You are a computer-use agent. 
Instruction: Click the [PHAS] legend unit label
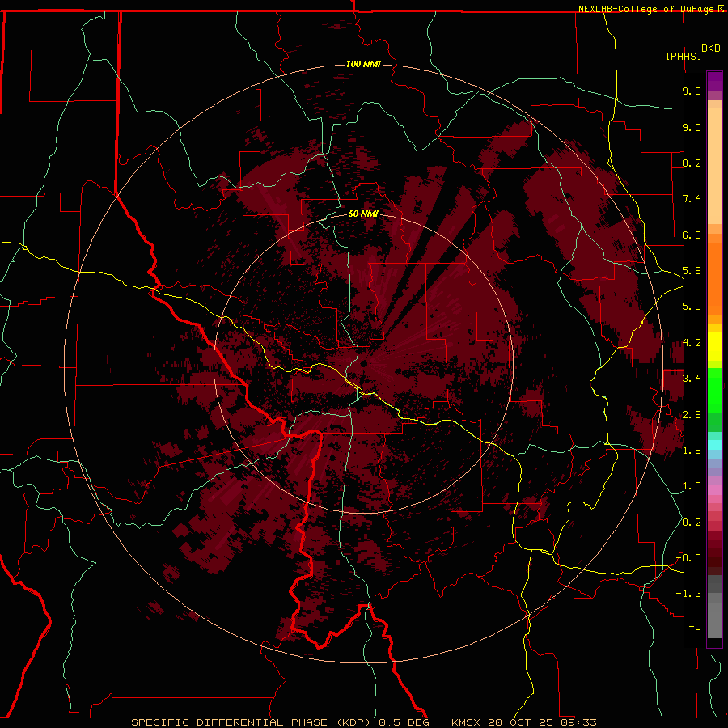(684, 56)
